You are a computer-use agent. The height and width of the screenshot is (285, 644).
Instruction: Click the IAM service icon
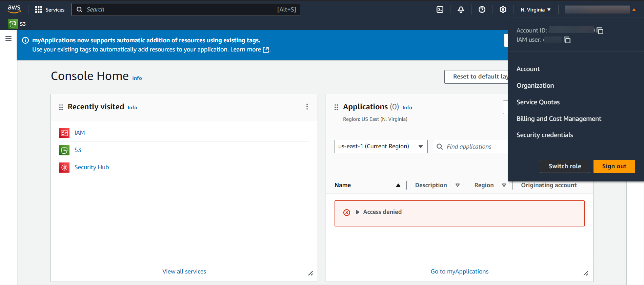pyautogui.click(x=64, y=133)
